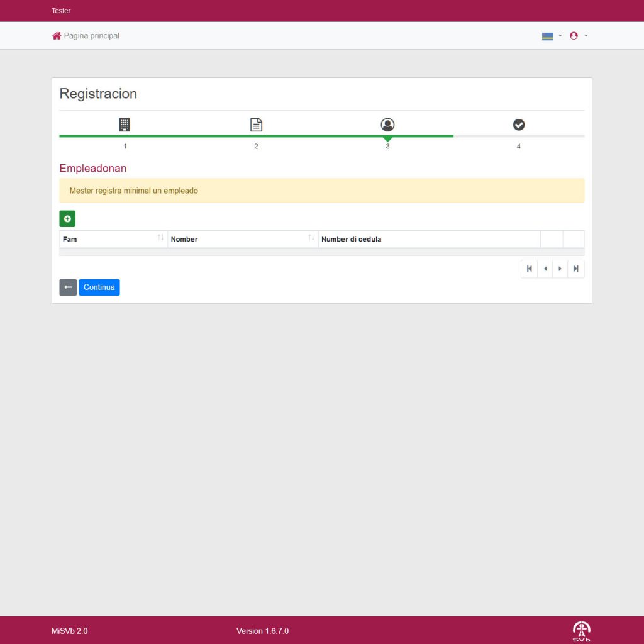Click the SVb logo in footer
The image size is (644, 644).
pos(581,631)
